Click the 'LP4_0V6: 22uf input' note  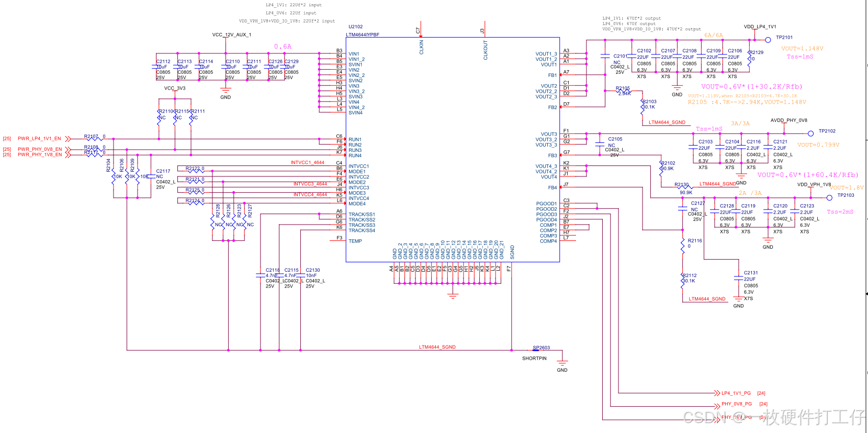(x=291, y=13)
